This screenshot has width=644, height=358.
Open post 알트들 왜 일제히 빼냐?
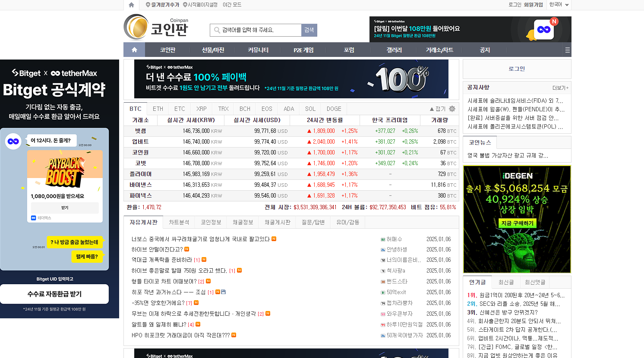(x=159, y=324)
